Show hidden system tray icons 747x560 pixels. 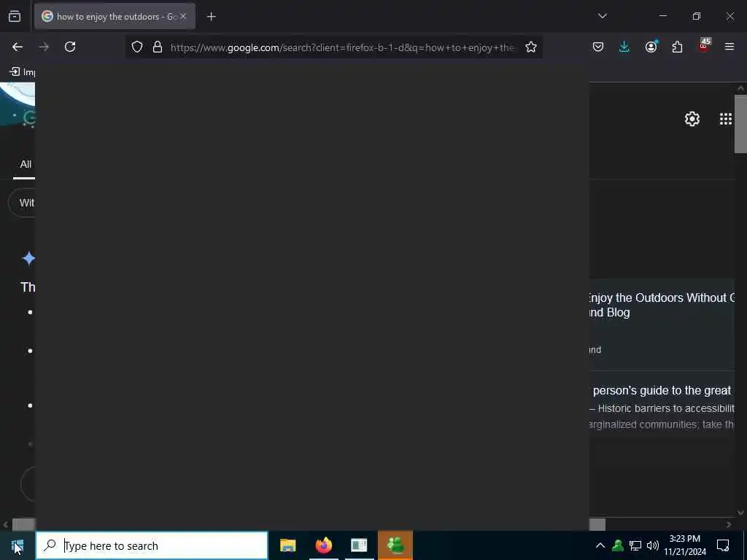point(600,545)
